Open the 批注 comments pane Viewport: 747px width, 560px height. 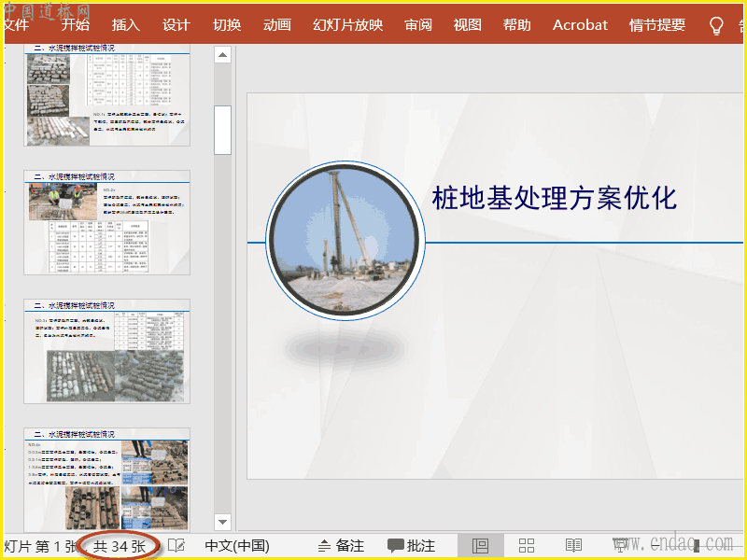tap(412, 546)
